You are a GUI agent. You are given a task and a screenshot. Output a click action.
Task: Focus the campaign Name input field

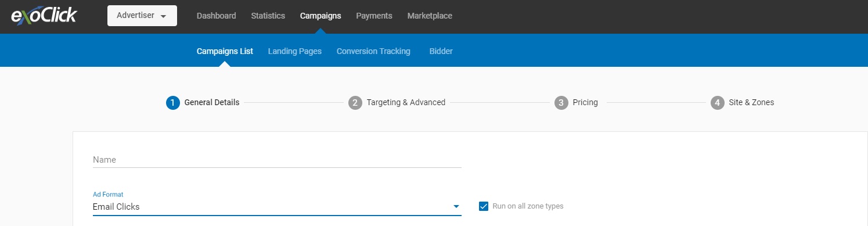277,160
